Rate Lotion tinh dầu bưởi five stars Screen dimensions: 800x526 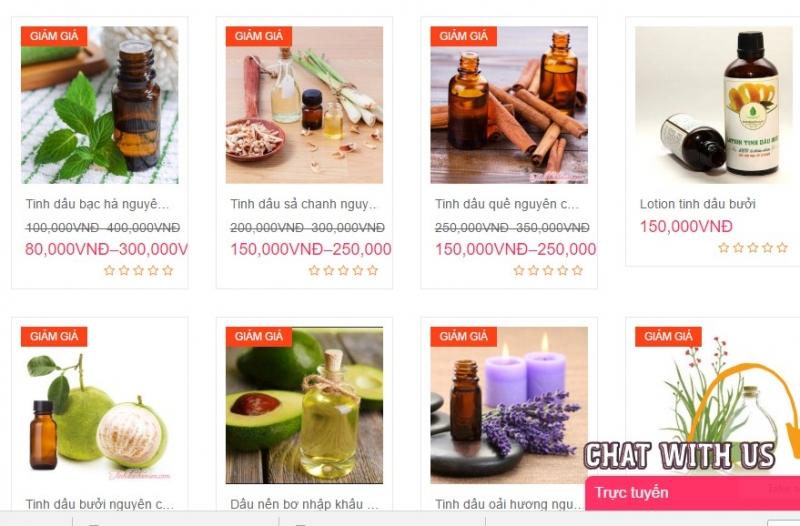(782, 248)
